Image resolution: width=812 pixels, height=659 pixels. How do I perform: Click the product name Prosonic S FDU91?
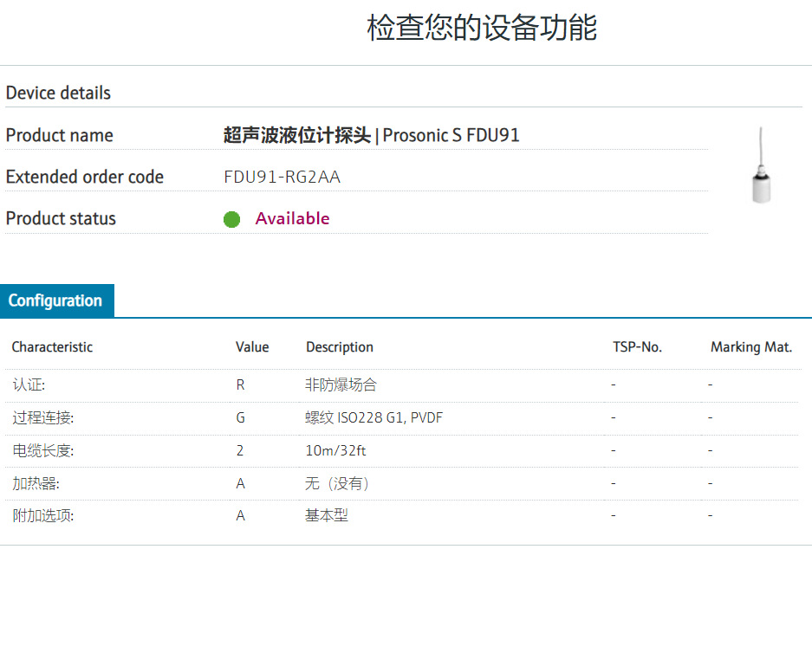click(371, 136)
